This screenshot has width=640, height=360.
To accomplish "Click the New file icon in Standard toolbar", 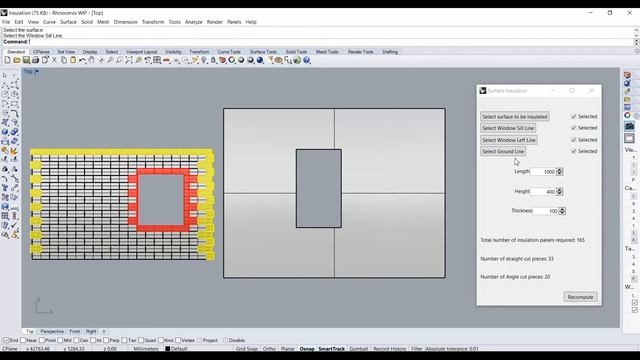I will (7, 60).
